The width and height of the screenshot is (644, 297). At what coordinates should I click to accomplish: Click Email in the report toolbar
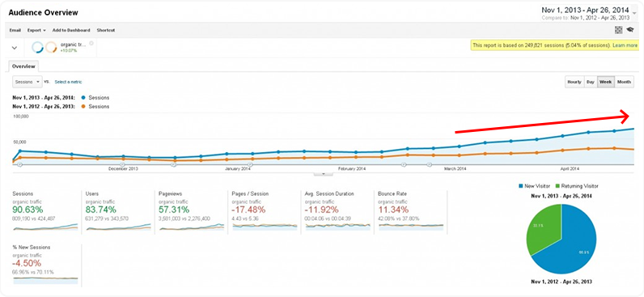point(15,30)
